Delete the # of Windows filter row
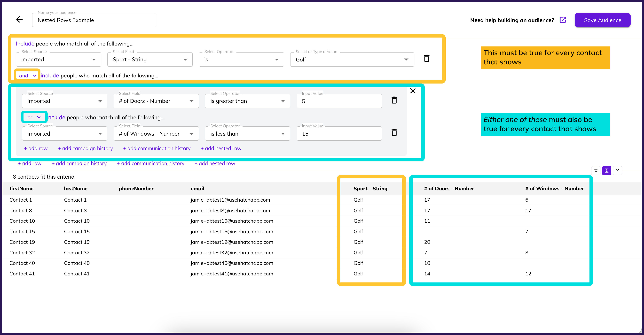The height and width of the screenshot is (335, 644). pos(394,133)
